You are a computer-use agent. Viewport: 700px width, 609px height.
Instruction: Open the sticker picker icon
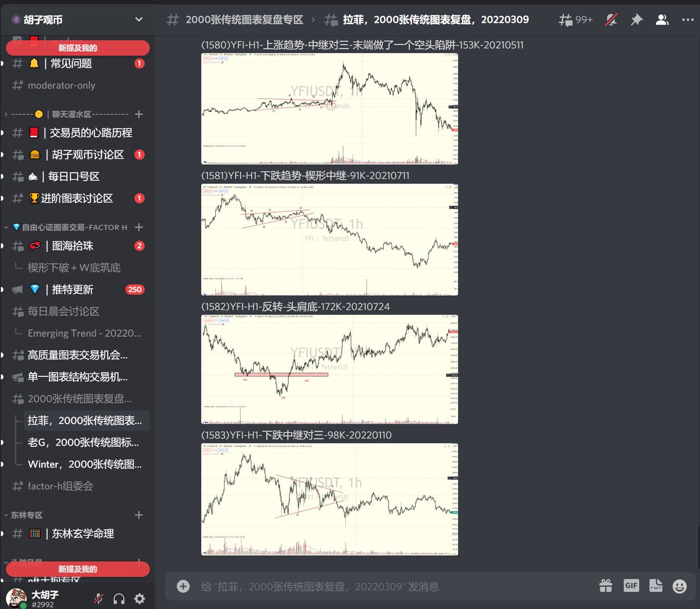click(656, 586)
